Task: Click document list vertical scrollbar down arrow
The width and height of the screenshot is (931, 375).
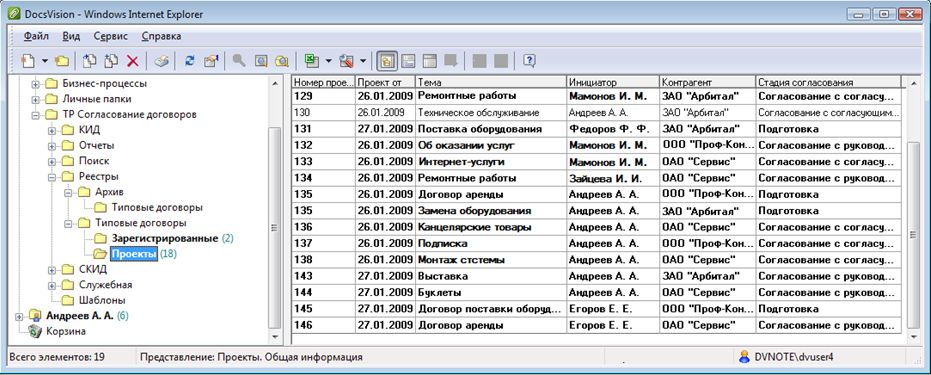Action: tap(914, 336)
